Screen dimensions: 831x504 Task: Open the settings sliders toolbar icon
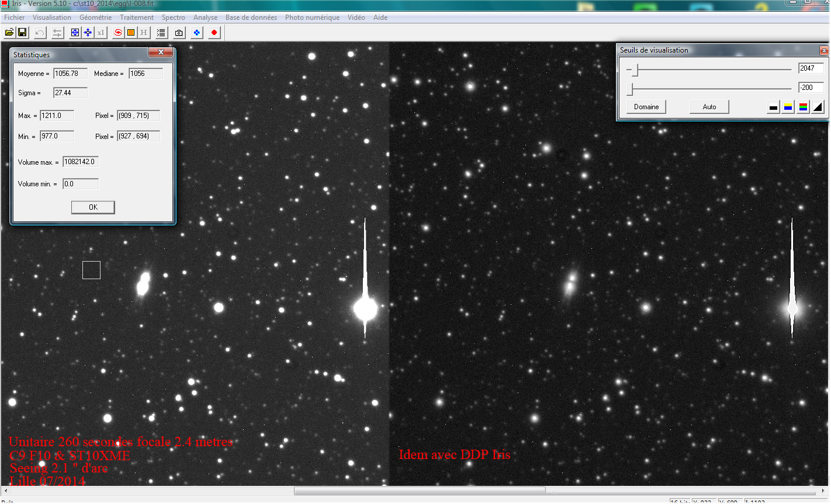click(57, 33)
